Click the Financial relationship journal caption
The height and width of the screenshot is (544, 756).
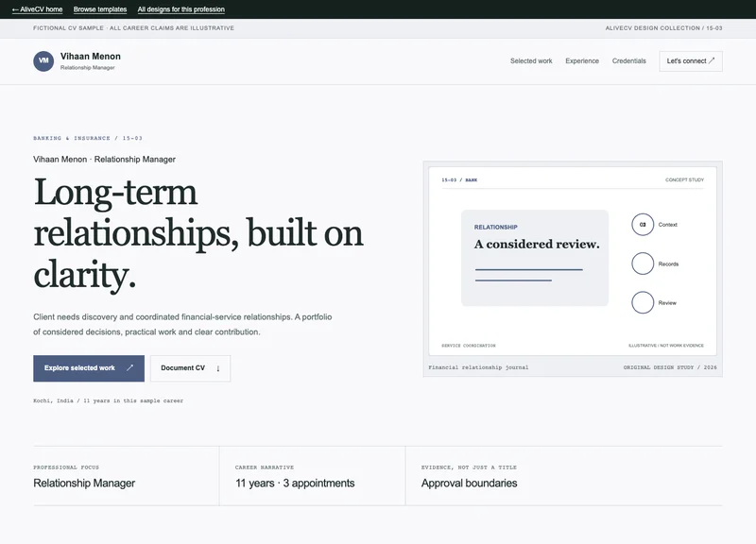click(478, 367)
